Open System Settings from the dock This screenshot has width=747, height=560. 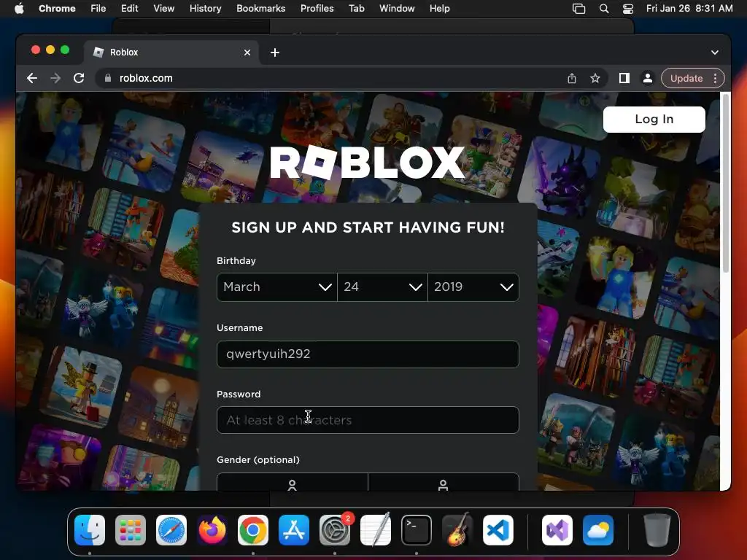pos(334,530)
